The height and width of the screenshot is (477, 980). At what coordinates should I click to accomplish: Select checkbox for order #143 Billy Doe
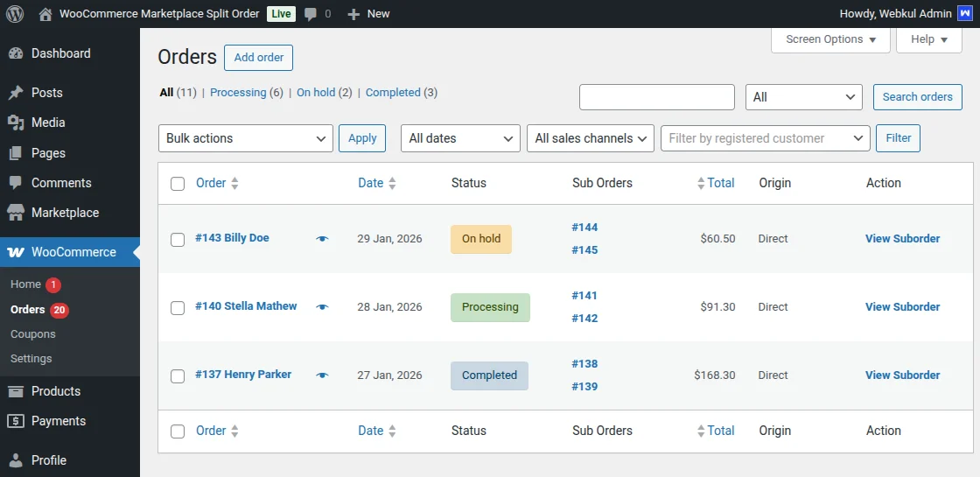click(x=178, y=240)
